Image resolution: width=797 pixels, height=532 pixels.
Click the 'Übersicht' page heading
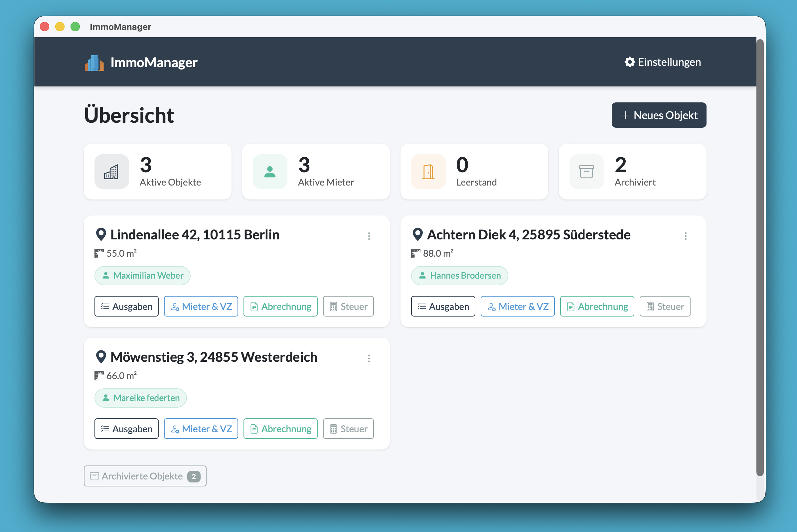coord(129,115)
